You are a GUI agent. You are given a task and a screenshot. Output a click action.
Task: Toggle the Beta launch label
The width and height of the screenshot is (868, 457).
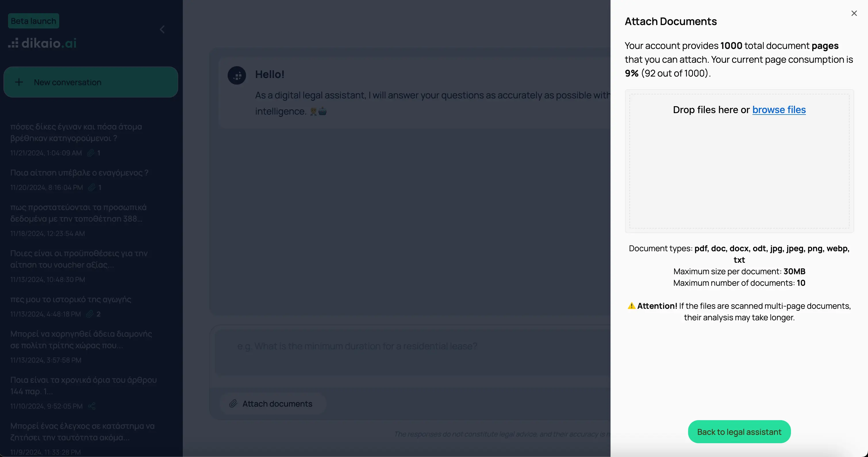33,21
